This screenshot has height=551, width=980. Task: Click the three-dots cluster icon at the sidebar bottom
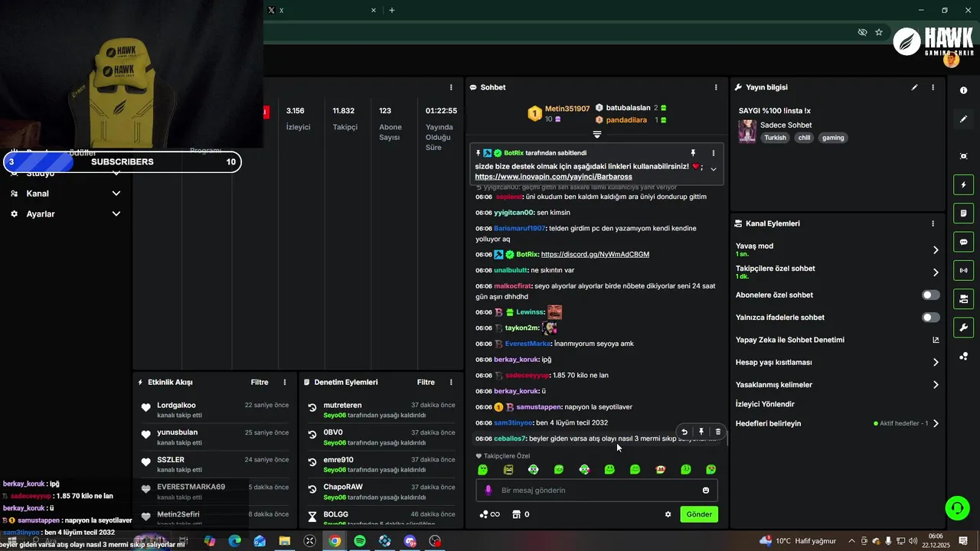[963, 356]
